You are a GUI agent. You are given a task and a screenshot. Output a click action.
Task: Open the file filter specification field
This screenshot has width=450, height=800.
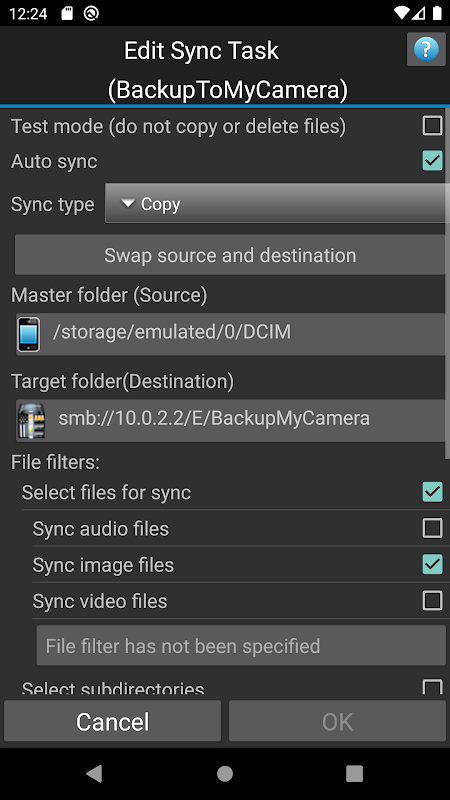coord(241,645)
